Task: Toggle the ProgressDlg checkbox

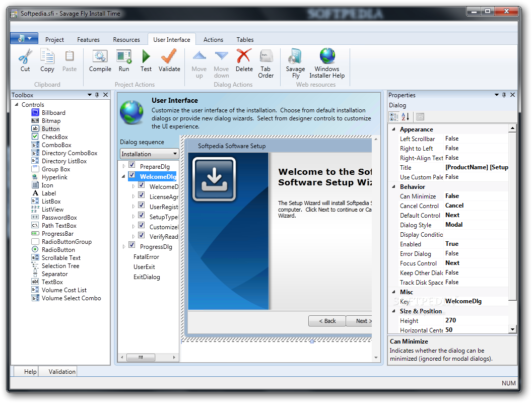Action: click(x=132, y=245)
